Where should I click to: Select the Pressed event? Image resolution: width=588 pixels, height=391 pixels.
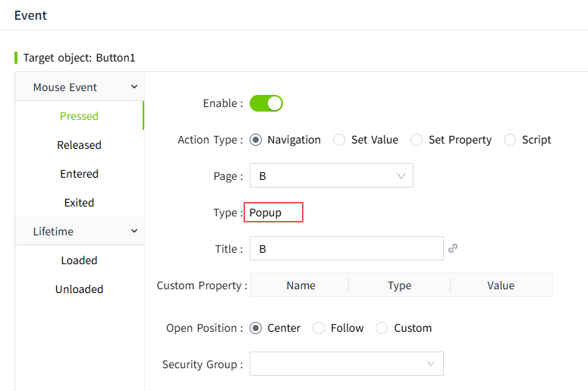tap(79, 116)
